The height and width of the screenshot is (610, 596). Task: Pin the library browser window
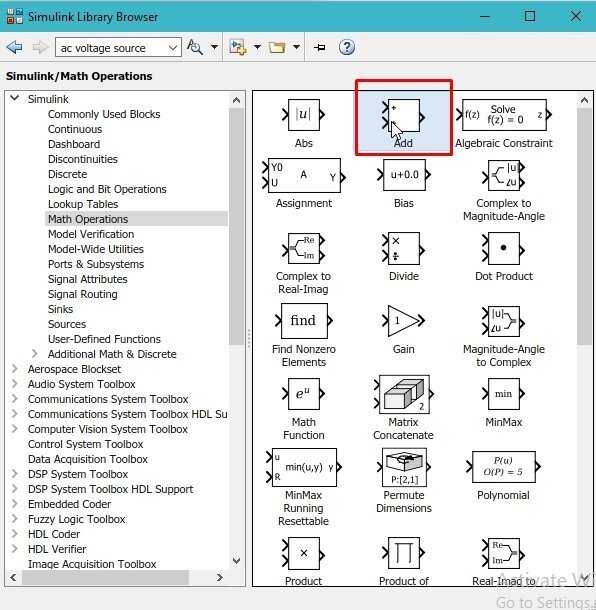[x=320, y=47]
